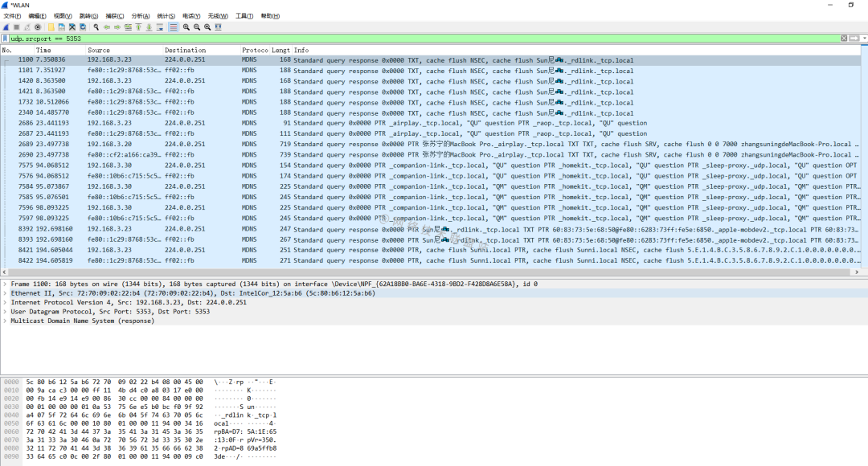This screenshot has width=868, height=466.
Task: Expand Internet Protocol Version 4 details
Action: coord(5,302)
